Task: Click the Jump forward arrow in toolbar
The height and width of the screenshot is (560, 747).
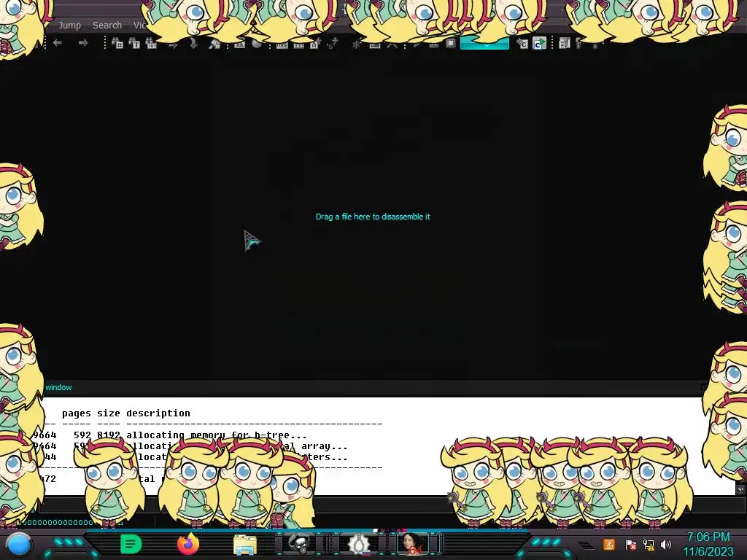Action: click(x=83, y=43)
